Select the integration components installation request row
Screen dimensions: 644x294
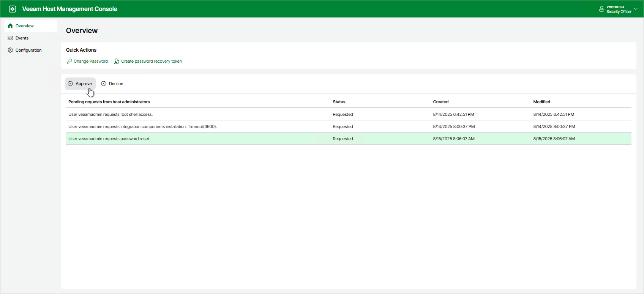click(x=349, y=126)
